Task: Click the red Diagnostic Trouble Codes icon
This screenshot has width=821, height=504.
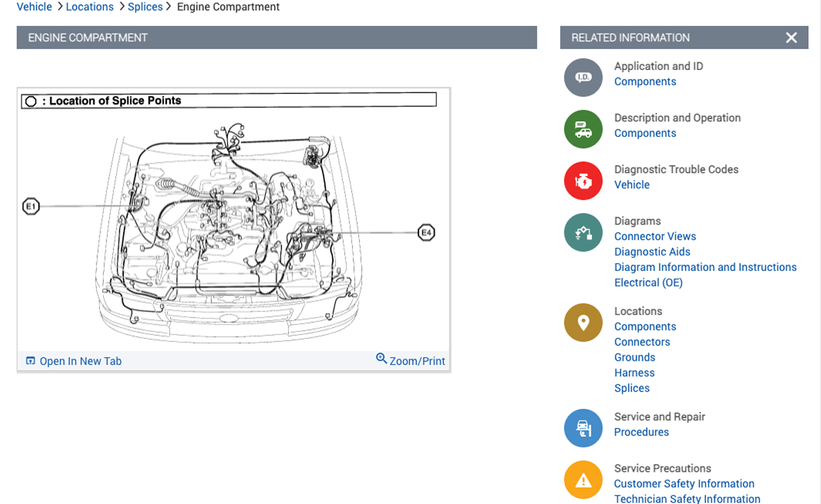Action: pos(583,181)
